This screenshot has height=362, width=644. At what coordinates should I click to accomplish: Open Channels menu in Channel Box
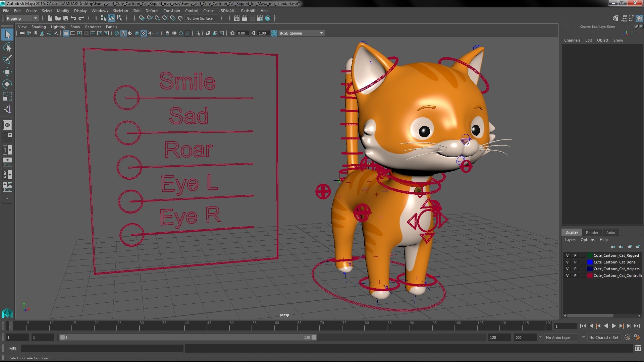(572, 40)
